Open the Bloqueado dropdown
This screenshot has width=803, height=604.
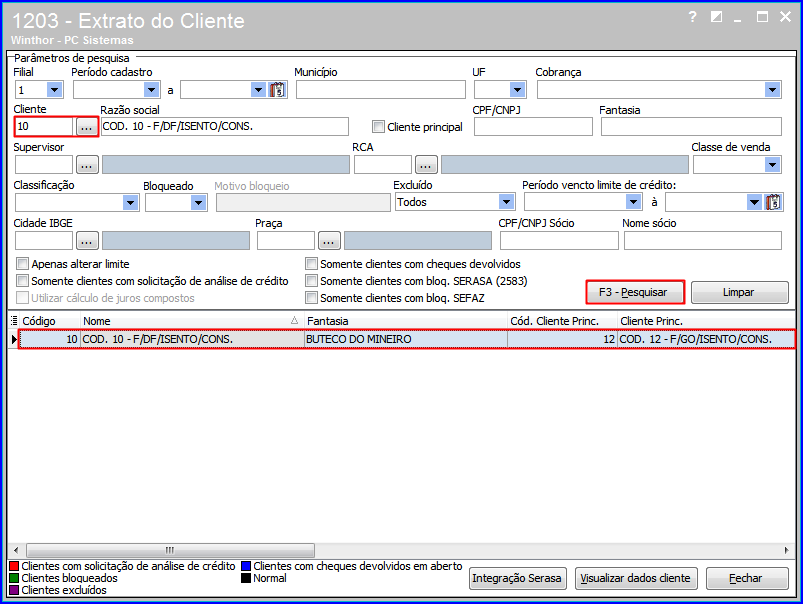click(x=198, y=203)
